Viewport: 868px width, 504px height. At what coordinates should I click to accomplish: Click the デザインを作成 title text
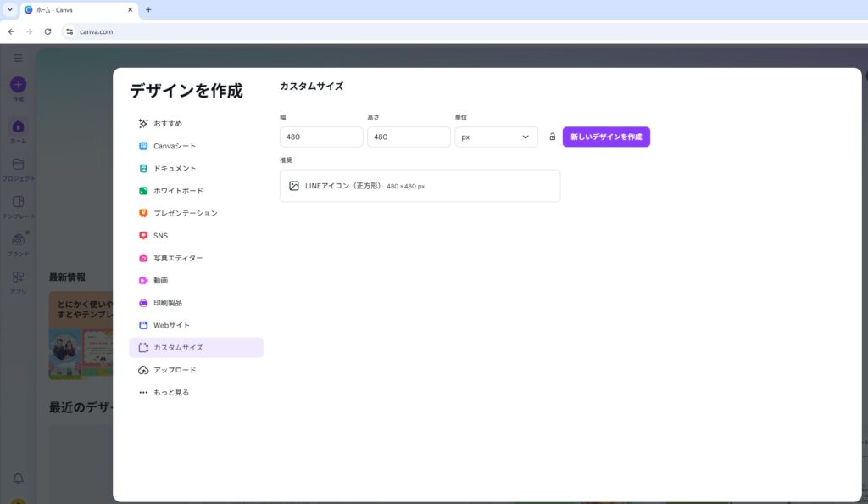186,91
